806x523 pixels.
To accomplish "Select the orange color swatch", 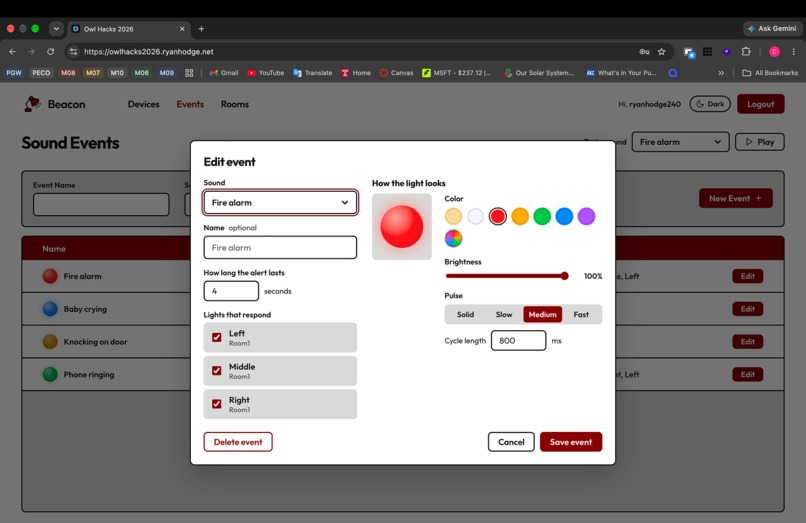I will pyautogui.click(x=520, y=217).
